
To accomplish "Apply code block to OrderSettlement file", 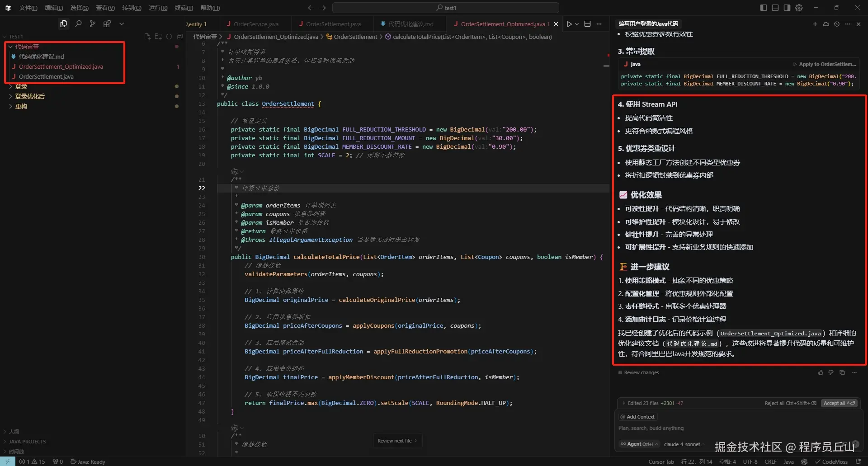I will 825,64.
